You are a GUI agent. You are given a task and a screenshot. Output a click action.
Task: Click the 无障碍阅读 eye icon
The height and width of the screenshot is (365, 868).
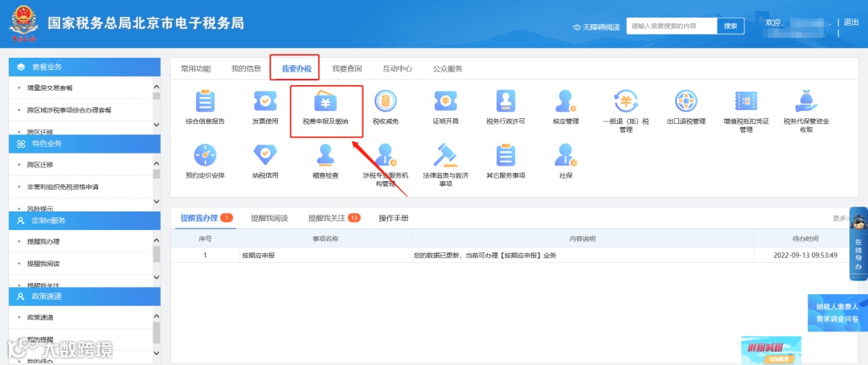576,27
